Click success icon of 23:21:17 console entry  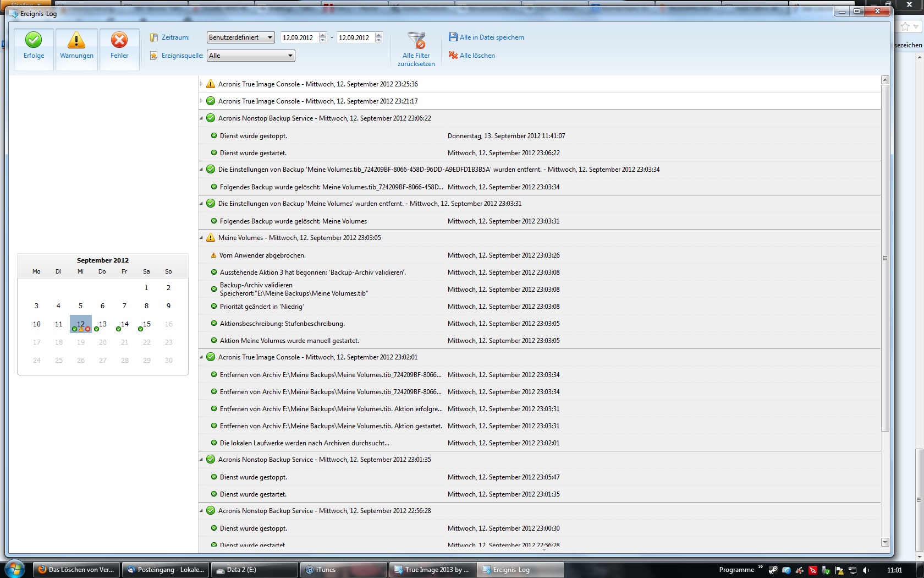[x=211, y=101]
